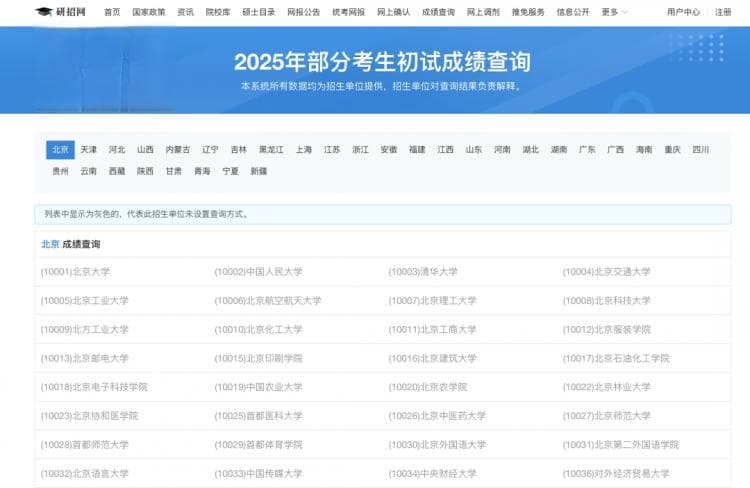Open the 用户中心 link
This screenshot has height=488, width=750.
[x=684, y=12]
